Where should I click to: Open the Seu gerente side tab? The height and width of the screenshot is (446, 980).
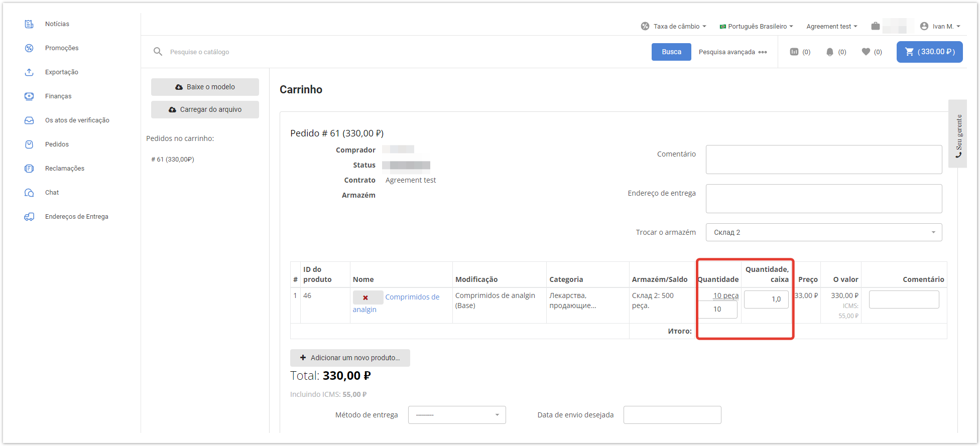click(958, 134)
